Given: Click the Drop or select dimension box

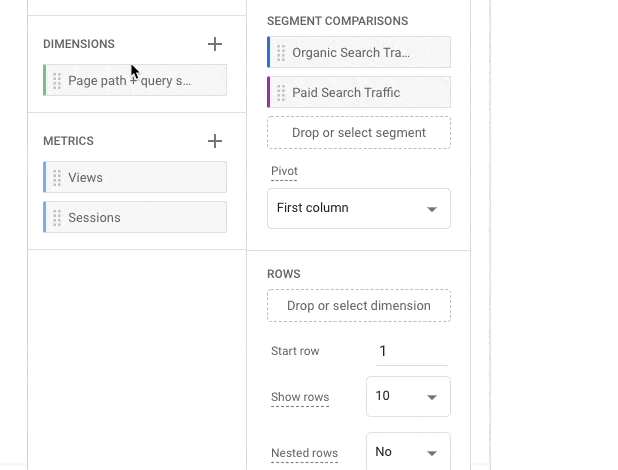Looking at the screenshot, I should [358, 306].
